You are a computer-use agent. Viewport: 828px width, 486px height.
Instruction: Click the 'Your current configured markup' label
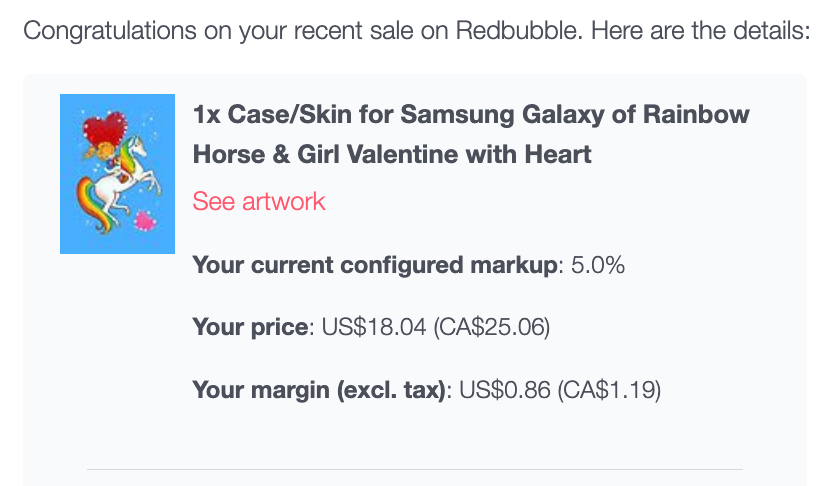tap(375, 266)
